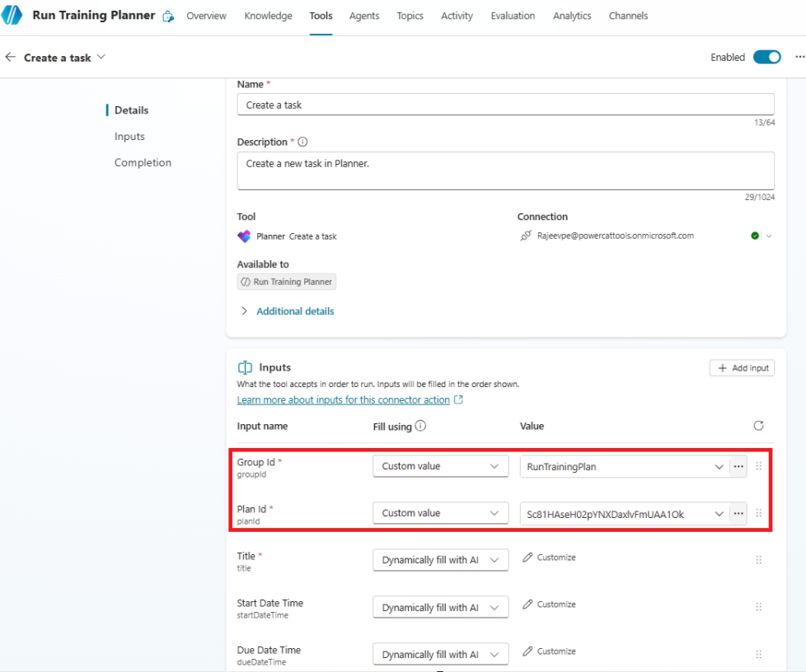The width and height of the screenshot is (806, 672).
Task: Click the Name text field
Action: [x=505, y=105]
